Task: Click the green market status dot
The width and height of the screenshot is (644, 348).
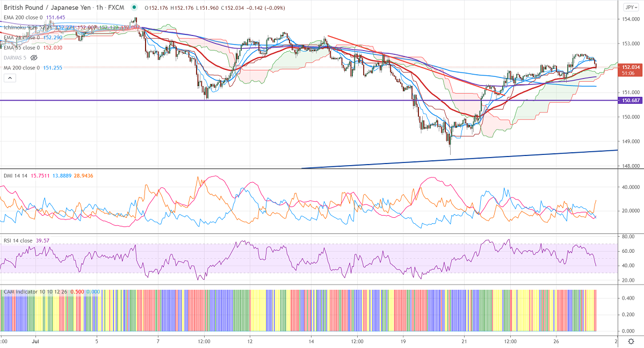Action: coord(134,8)
